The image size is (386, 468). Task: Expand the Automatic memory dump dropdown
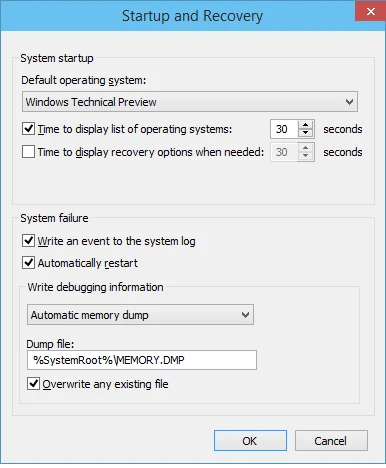tap(140, 315)
